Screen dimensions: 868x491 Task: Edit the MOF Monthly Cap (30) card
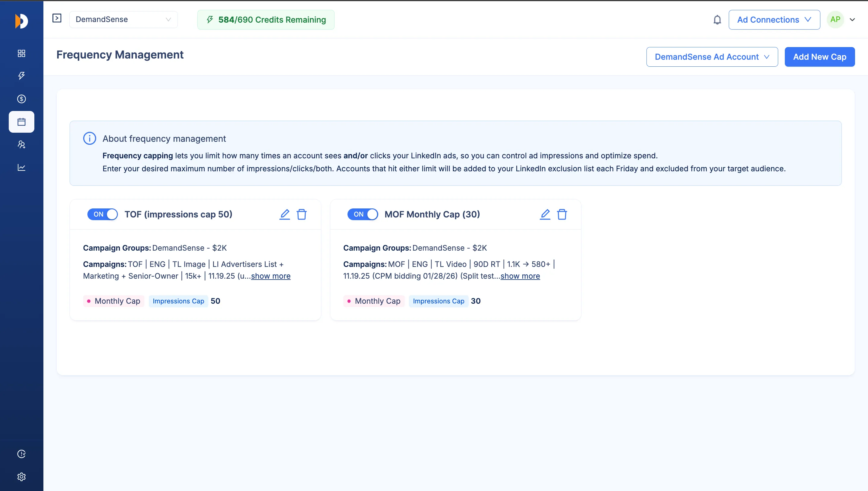click(545, 214)
